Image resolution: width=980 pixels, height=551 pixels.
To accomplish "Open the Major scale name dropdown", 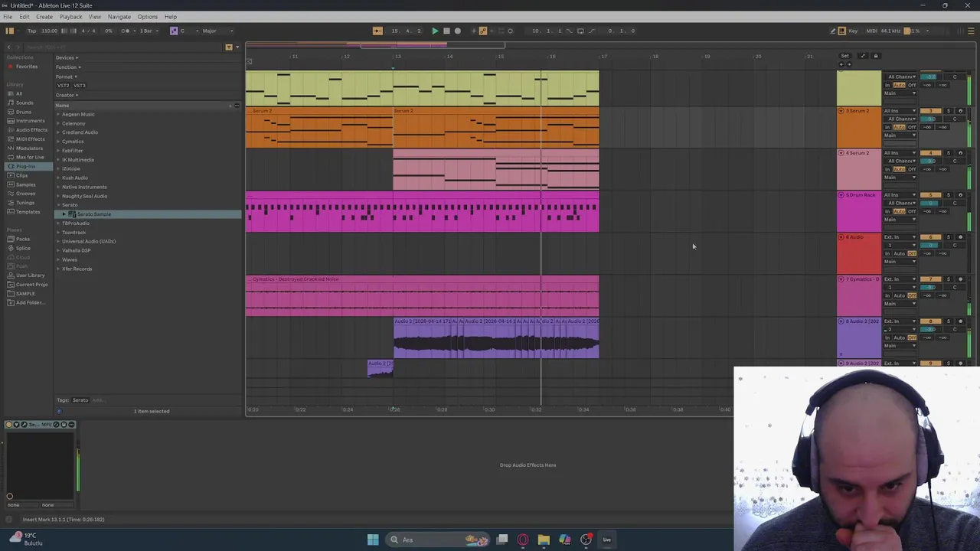I will (x=217, y=31).
